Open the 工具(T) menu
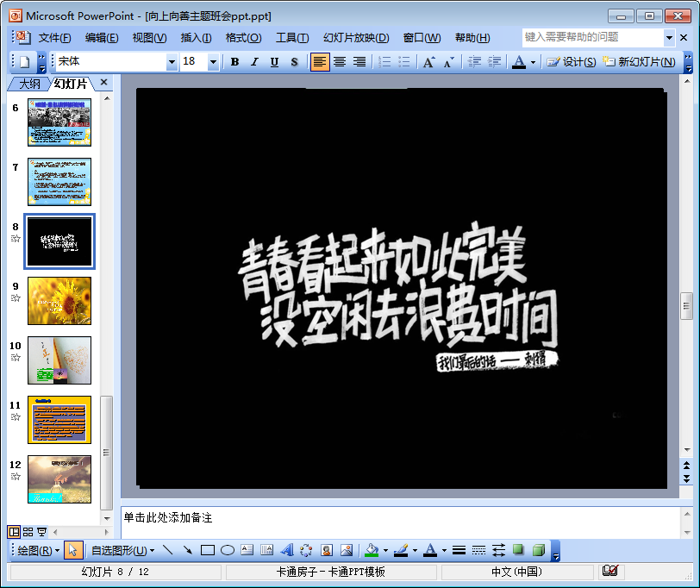Screen dimensions: 700x588 292,38
